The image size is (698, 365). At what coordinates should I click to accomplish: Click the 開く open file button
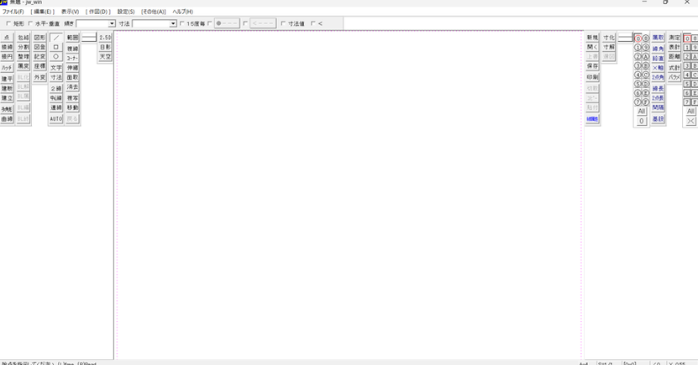point(592,47)
